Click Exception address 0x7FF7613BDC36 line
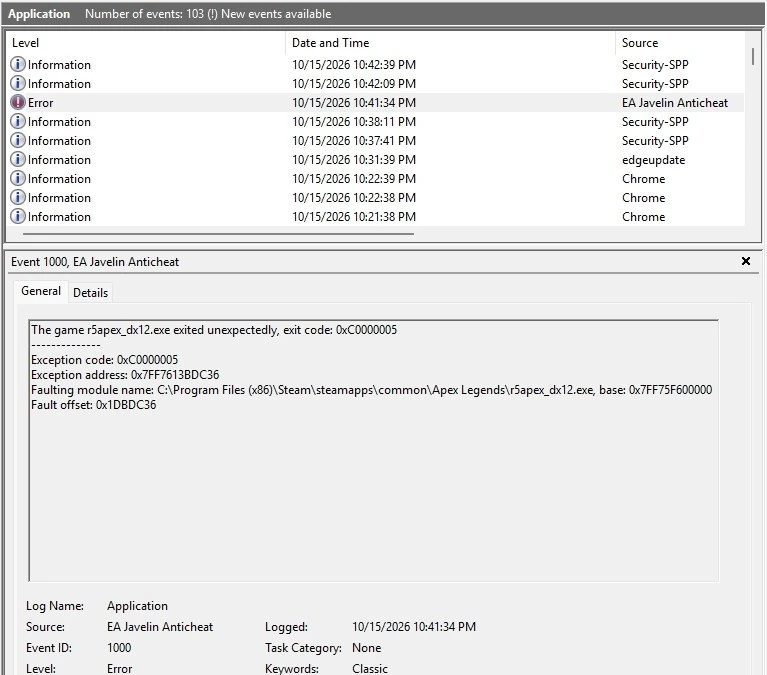Image resolution: width=767 pixels, height=675 pixels. click(125, 375)
